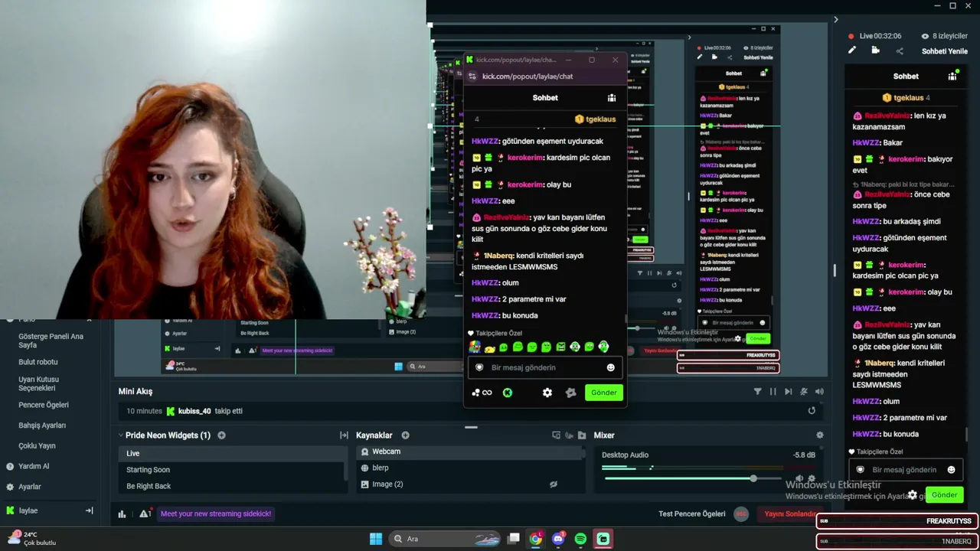Click the site info icon in the popout address bar
The image size is (980, 551).
(472, 76)
